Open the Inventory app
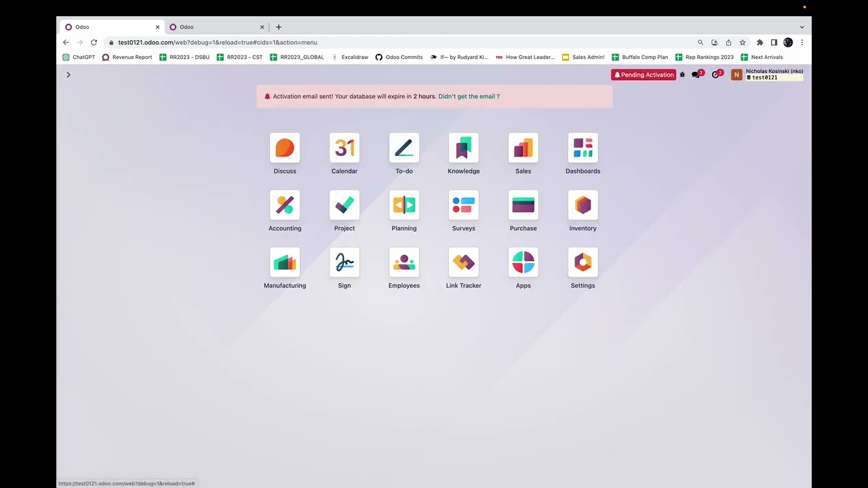 tap(583, 205)
